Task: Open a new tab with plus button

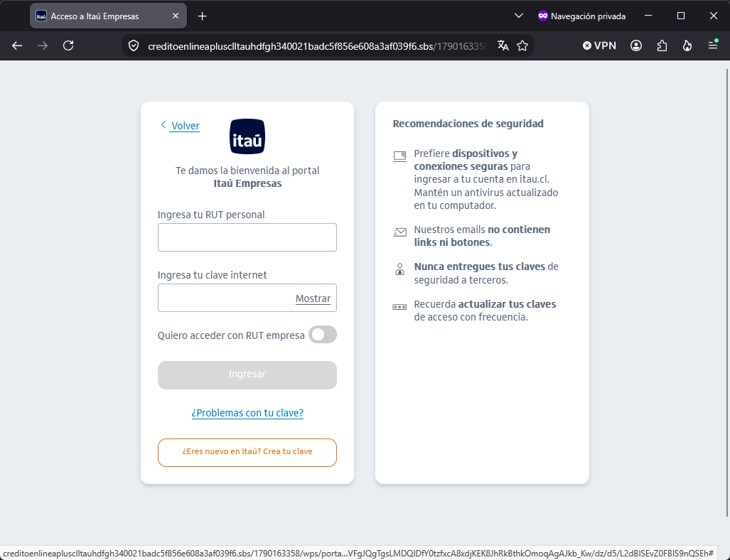Action: tap(202, 16)
